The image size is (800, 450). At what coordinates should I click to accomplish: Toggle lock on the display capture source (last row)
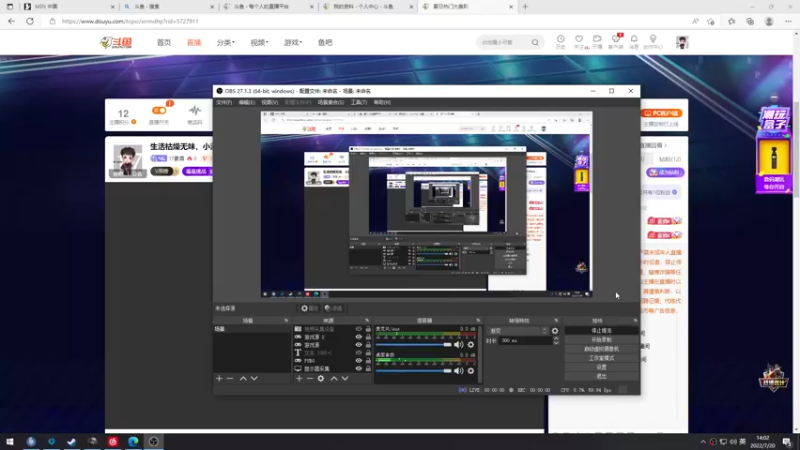pos(368,368)
